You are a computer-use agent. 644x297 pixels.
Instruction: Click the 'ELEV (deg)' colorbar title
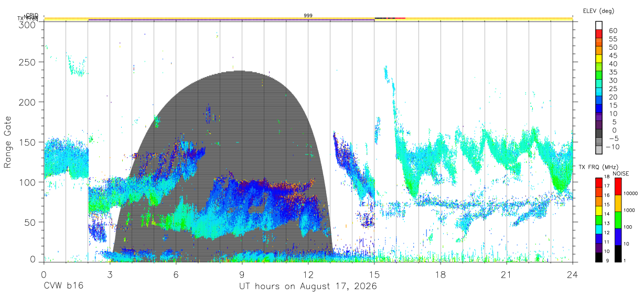coord(598,10)
